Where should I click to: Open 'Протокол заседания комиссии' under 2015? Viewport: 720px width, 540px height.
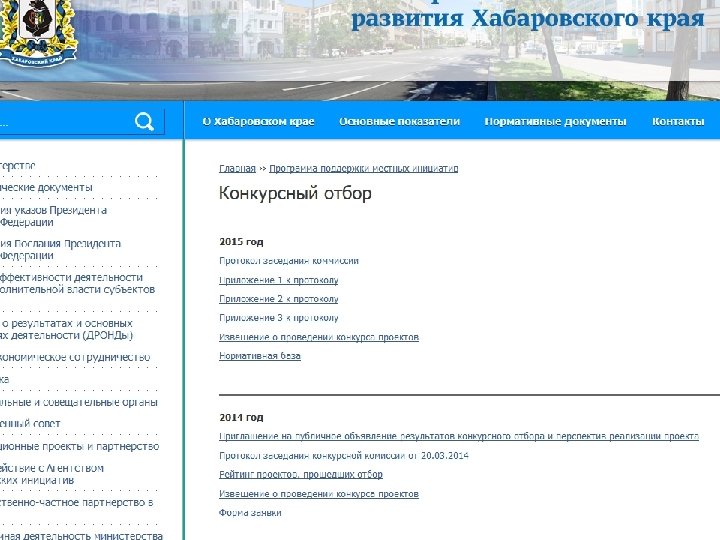pyautogui.click(x=289, y=261)
